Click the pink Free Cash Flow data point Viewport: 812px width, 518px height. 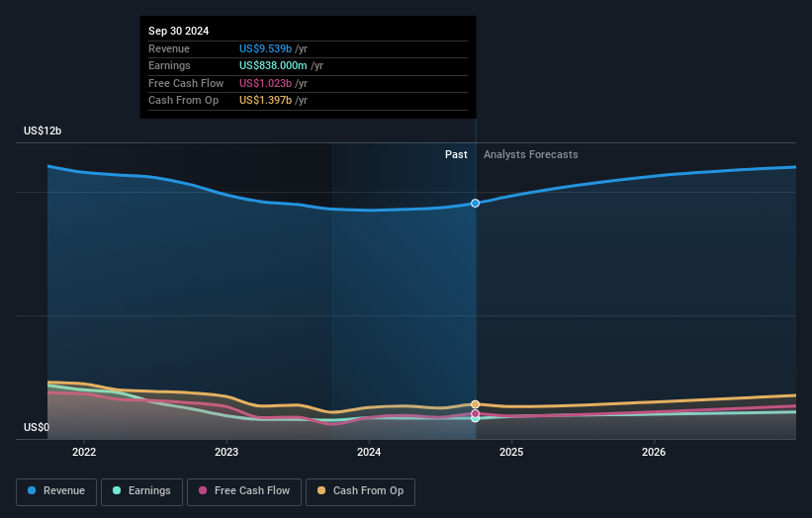point(475,413)
